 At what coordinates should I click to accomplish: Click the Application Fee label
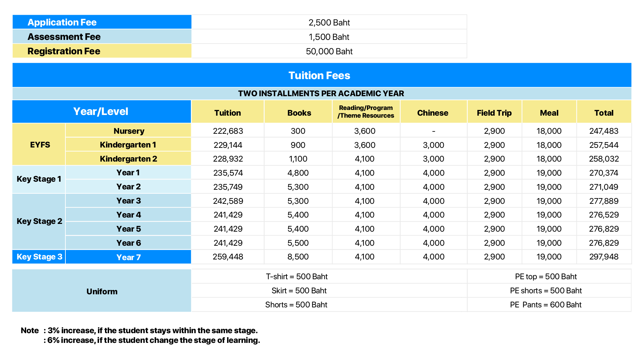tap(62, 22)
